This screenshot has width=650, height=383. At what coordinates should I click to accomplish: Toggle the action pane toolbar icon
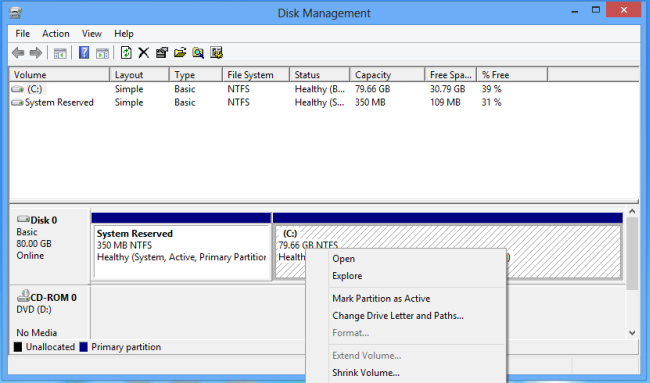[102, 53]
